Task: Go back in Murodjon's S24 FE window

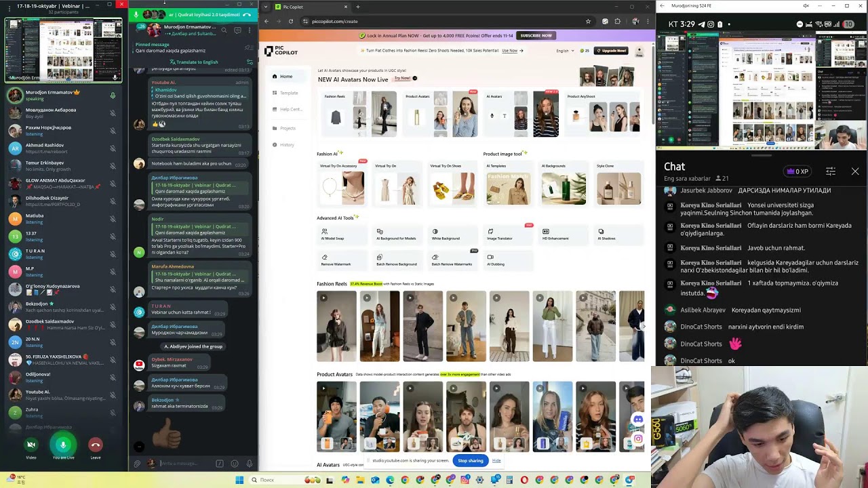Action: 663,5
